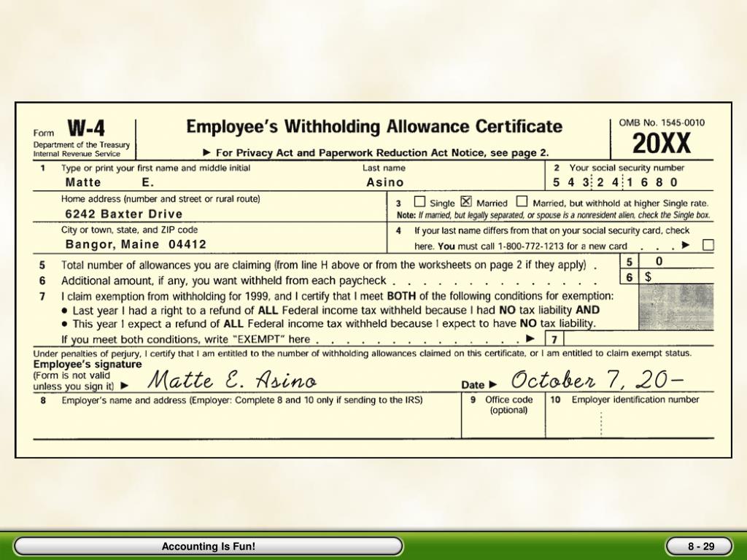Screen dimensions: 747x560
Task: Click the arrow after unless you sign it
Action: click(x=124, y=385)
